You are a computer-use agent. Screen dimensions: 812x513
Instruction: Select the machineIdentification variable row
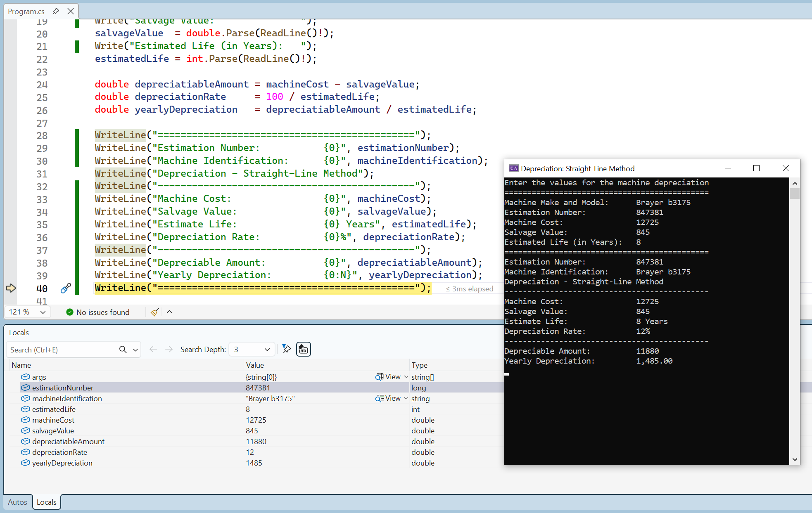pos(256,398)
